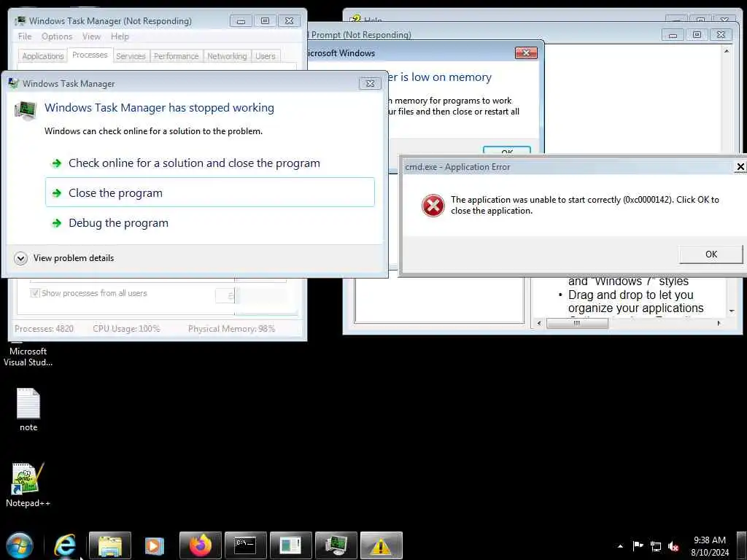Open the Windows Start menu

(x=20, y=545)
